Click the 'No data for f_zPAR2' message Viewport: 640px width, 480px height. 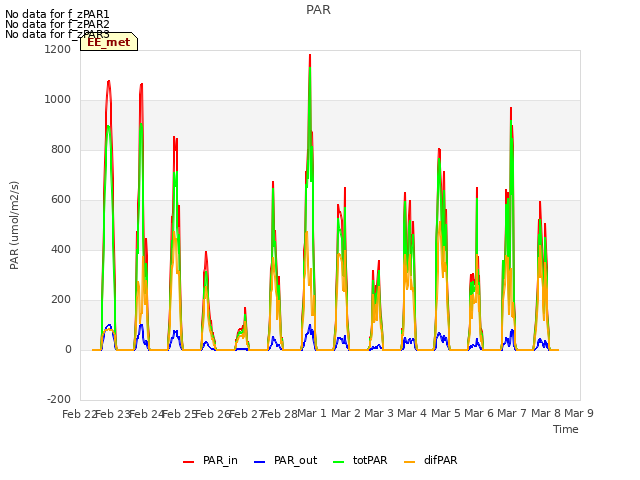click(57, 24)
